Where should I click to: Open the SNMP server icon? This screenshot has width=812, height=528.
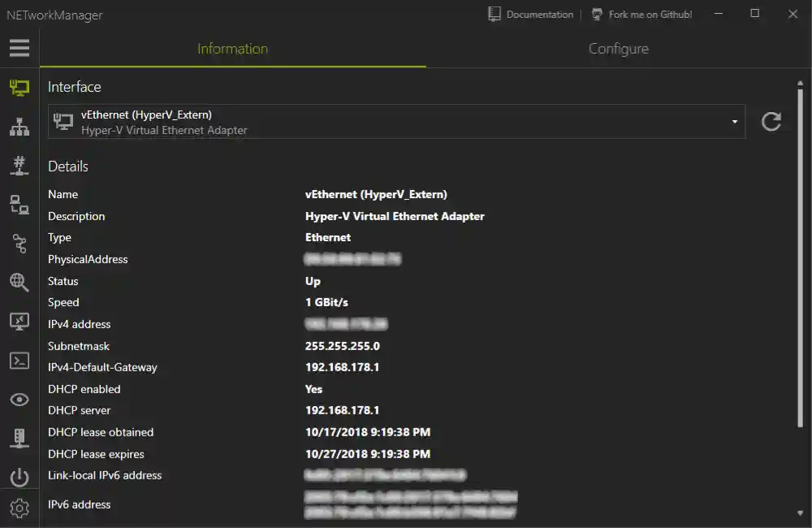coord(19,438)
